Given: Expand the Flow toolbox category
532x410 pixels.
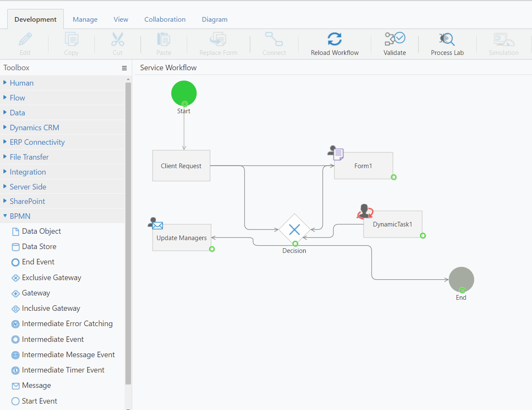Looking at the screenshot, I should [63, 98].
